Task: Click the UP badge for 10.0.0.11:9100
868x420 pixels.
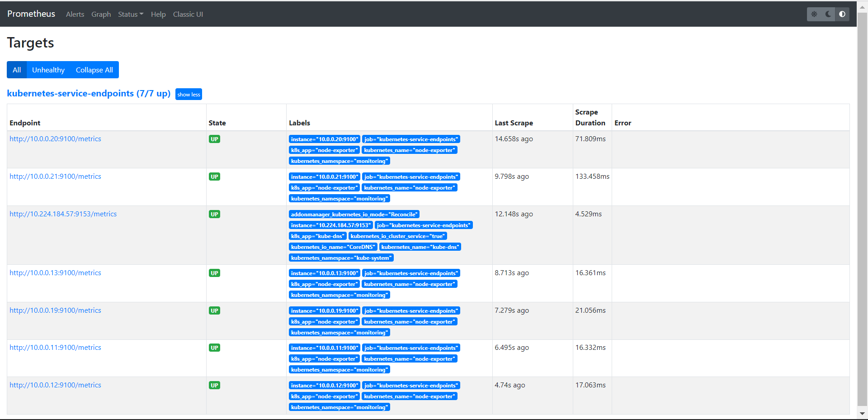Action: coord(214,348)
